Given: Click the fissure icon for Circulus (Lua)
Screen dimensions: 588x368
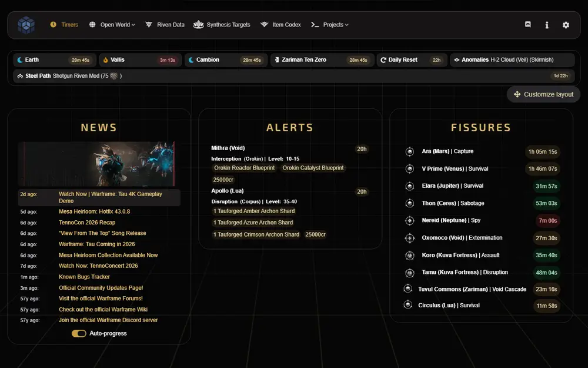Looking at the screenshot, I should pos(407,305).
